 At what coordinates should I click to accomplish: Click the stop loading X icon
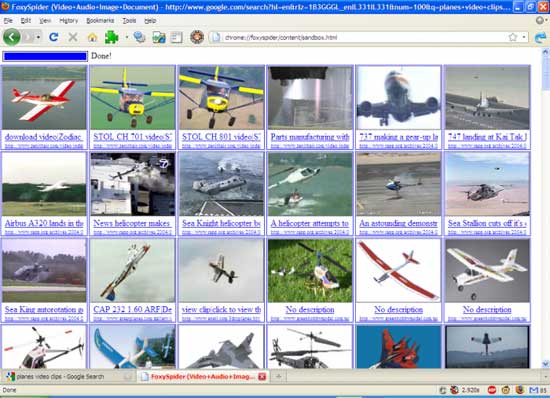coord(73,37)
